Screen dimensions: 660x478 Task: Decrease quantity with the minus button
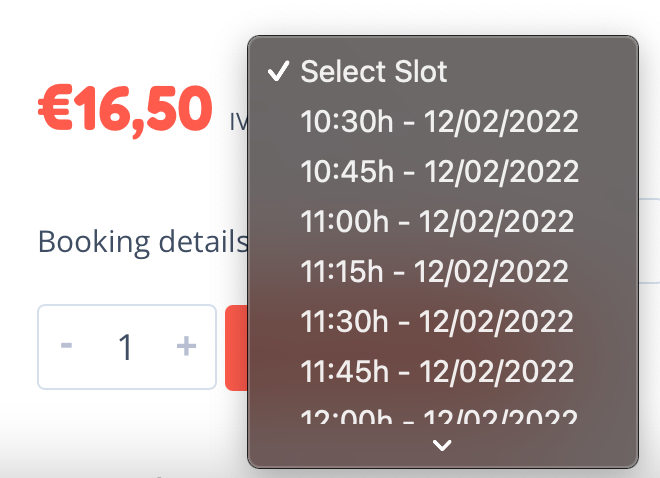[67, 346]
